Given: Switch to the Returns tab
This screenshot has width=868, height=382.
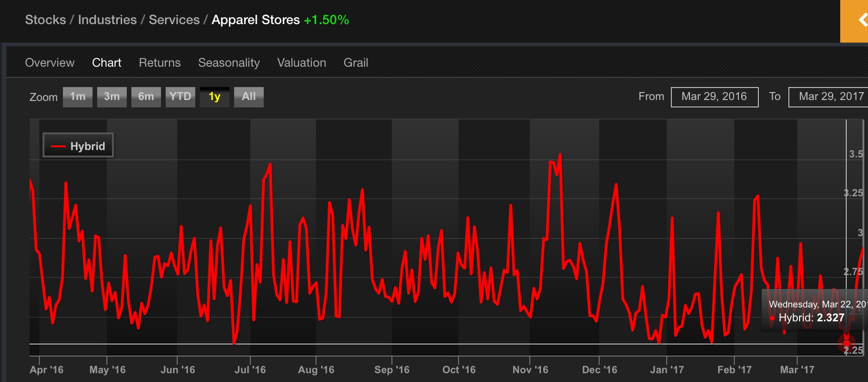Looking at the screenshot, I should click(x=160, y=63).
